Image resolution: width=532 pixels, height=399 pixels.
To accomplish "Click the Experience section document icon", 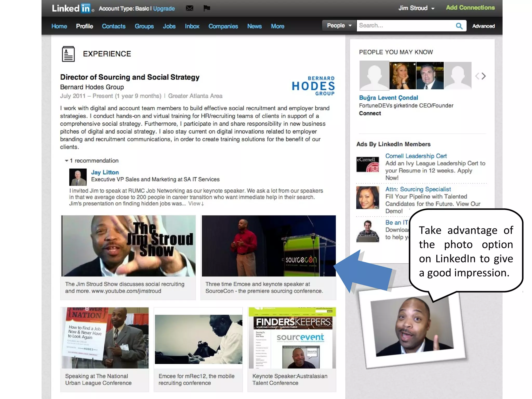I will [68, 54].
